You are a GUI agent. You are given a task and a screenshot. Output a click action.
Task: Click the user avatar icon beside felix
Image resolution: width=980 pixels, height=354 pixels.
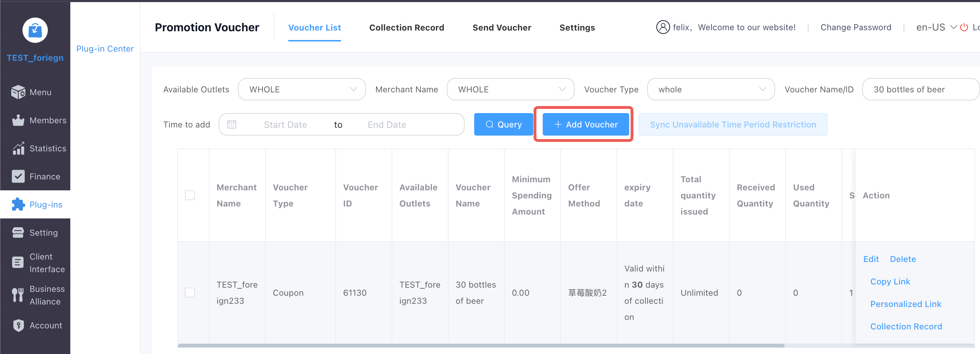[x=662, y=27]
